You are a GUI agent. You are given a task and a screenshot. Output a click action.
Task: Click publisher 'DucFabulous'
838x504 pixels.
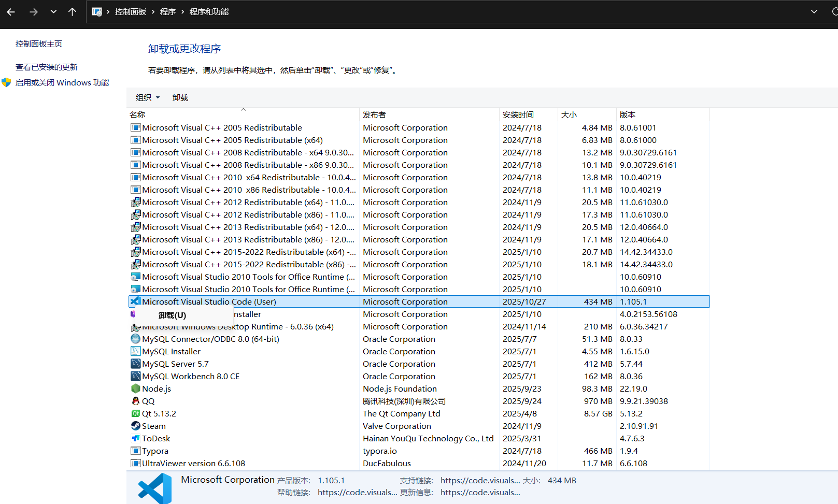click(387, 463)
